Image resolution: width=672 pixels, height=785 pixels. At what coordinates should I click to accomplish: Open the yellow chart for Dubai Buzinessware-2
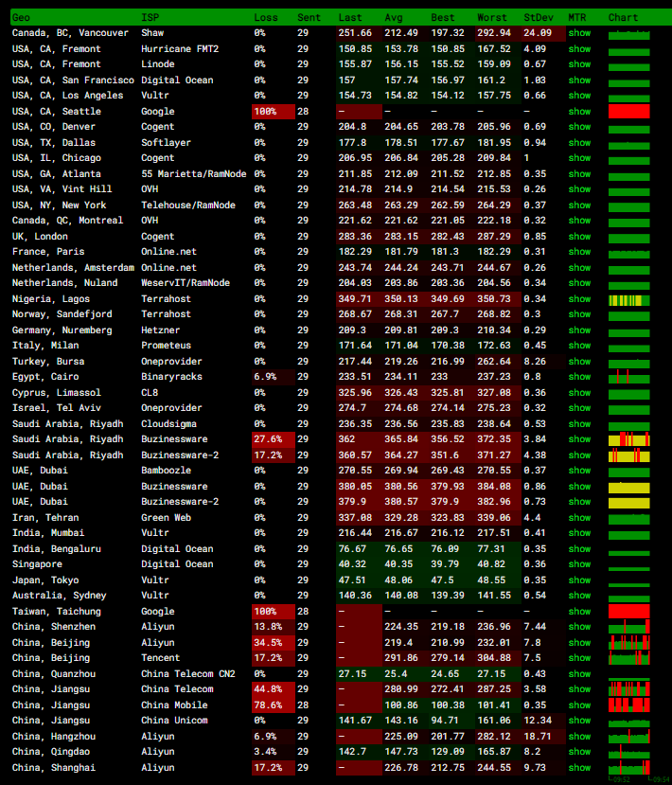point(629,503)
